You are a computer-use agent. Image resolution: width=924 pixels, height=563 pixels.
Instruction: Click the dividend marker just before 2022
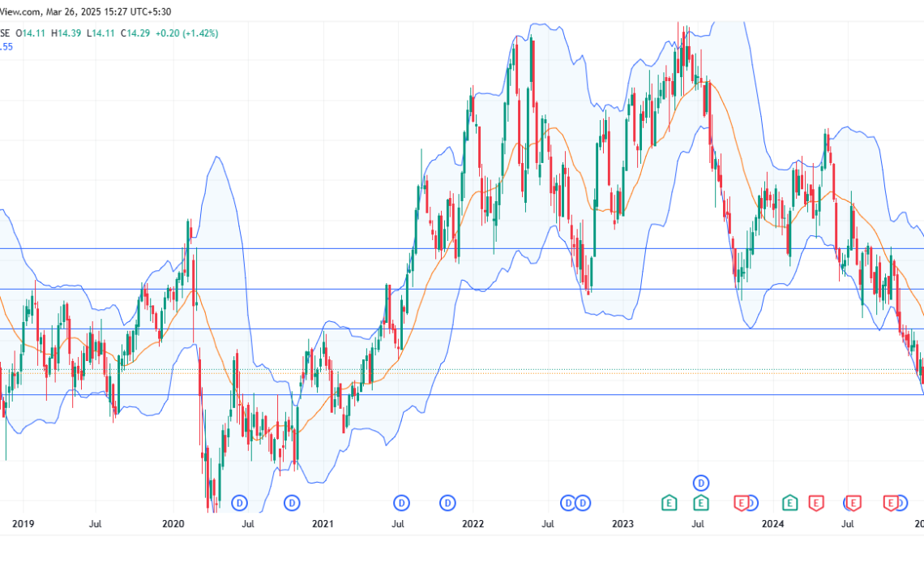[x=447, y=503]
